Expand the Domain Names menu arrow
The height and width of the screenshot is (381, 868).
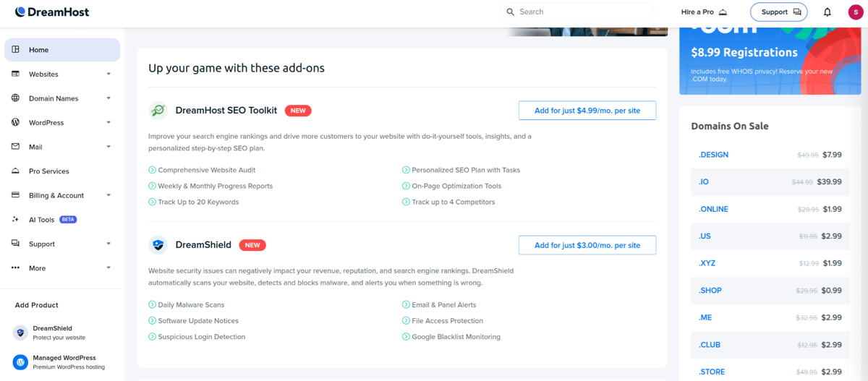click(x=109, y=98)
